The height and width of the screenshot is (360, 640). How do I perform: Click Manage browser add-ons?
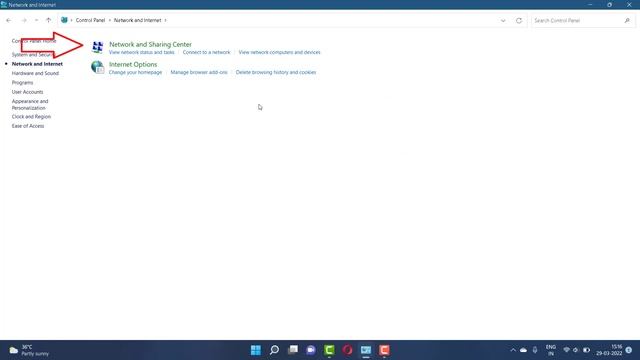tap(199, 72)
